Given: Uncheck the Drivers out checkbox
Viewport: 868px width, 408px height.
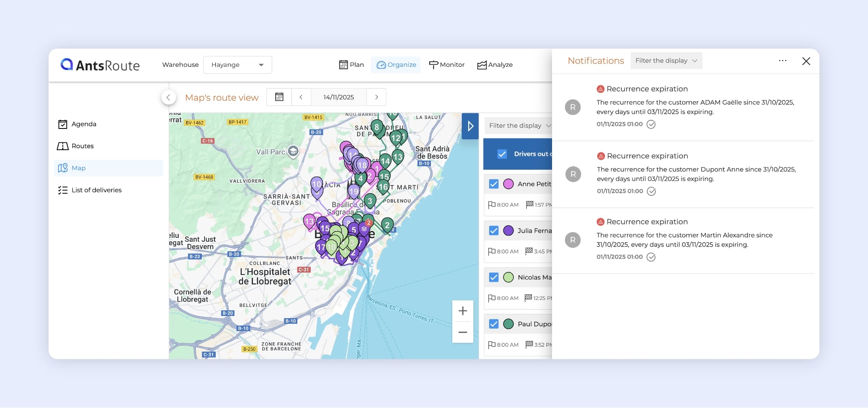Looking at the screenshot, I should click(x=502, y=154).
